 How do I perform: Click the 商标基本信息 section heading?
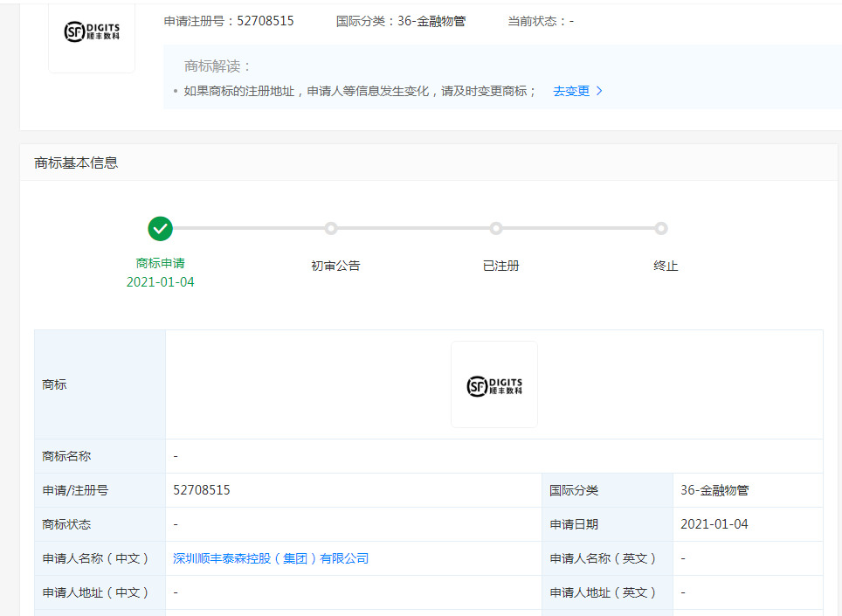76,163
